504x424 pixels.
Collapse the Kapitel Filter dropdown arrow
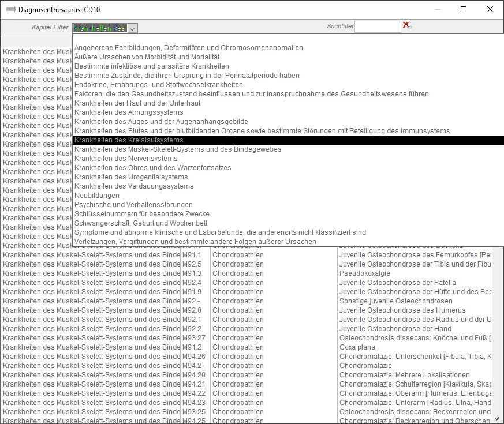click(x=132, y=28)
